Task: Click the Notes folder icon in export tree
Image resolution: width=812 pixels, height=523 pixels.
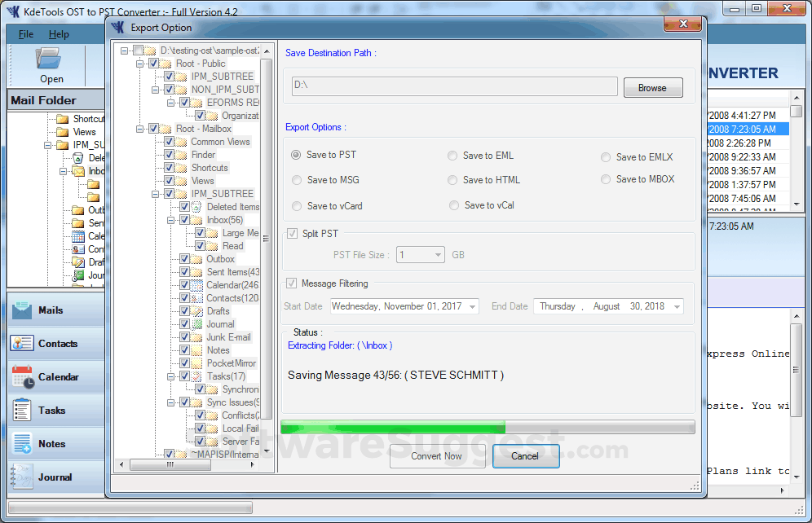Action: coord(196,350)
